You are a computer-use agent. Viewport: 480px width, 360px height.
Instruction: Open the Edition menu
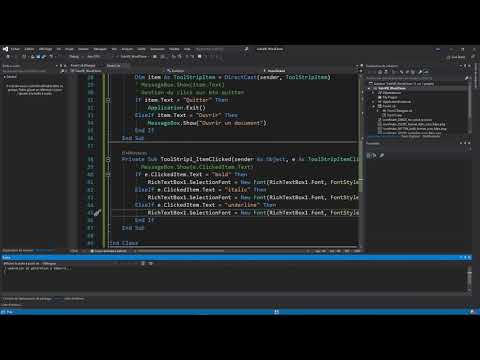(29, 49)
